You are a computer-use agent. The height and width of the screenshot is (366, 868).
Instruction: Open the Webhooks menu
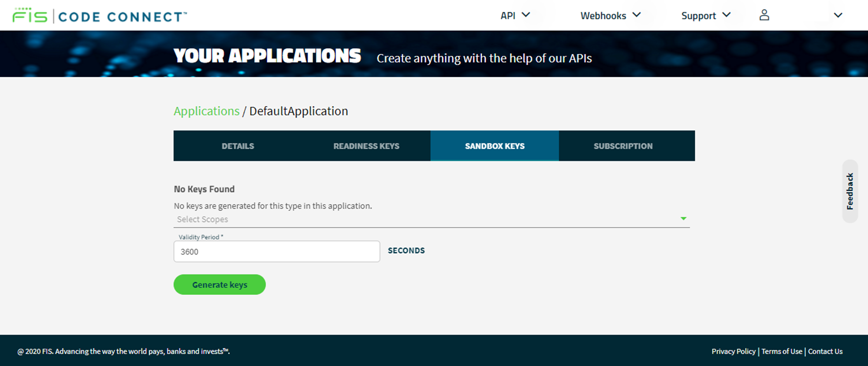pyautogui.click(x=603, y=16)
